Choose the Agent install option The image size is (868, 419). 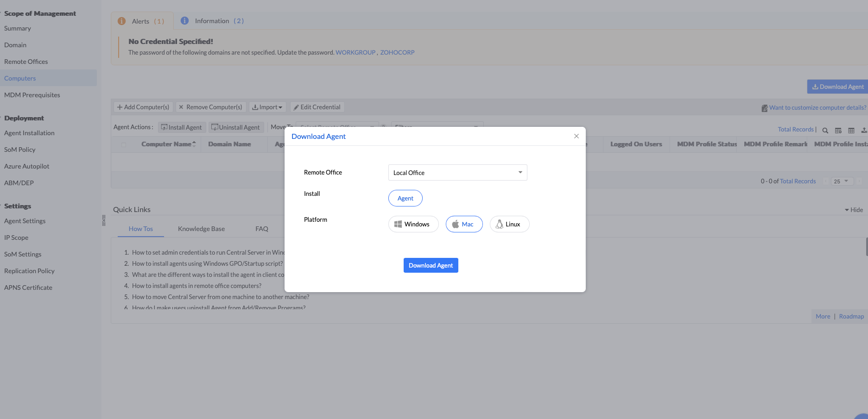pos(405,198)
